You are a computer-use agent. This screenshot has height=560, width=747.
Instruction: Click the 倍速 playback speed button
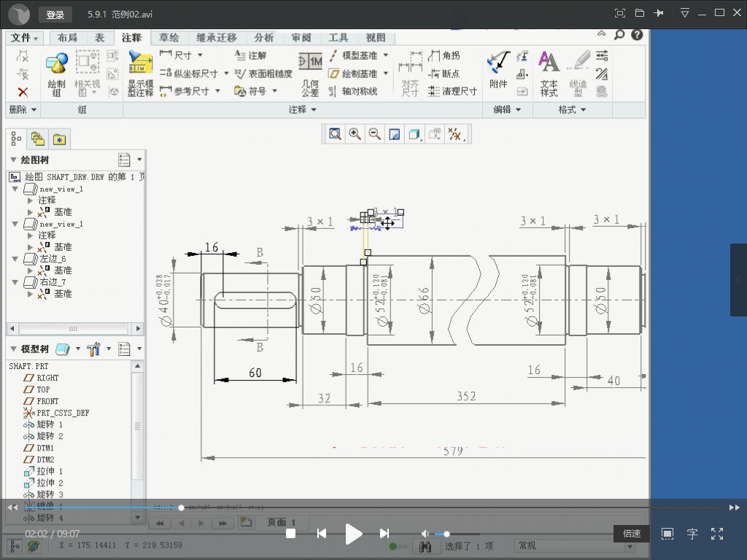pyautogui.click(x=632, y=534)
